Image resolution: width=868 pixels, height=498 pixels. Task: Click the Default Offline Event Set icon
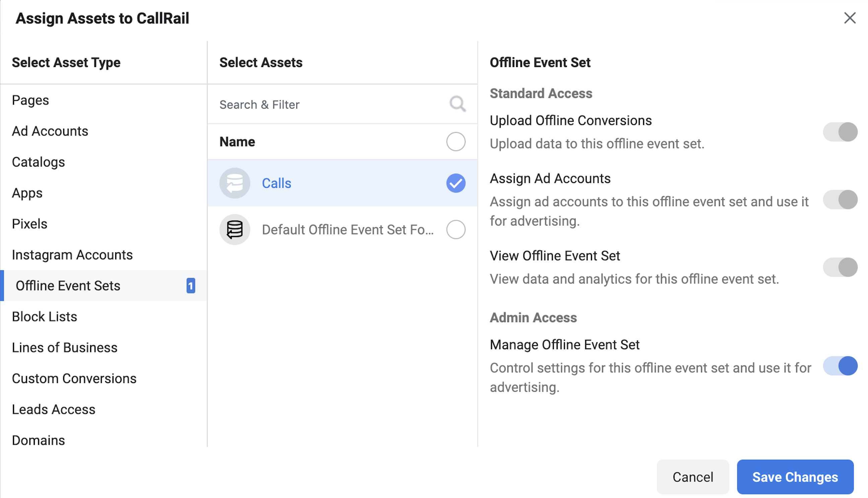pos(235,230)
